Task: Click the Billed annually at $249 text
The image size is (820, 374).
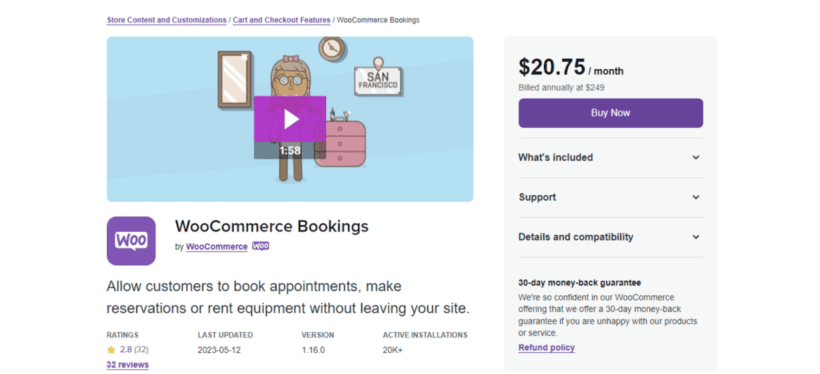Action: click(x=561, y=88)
